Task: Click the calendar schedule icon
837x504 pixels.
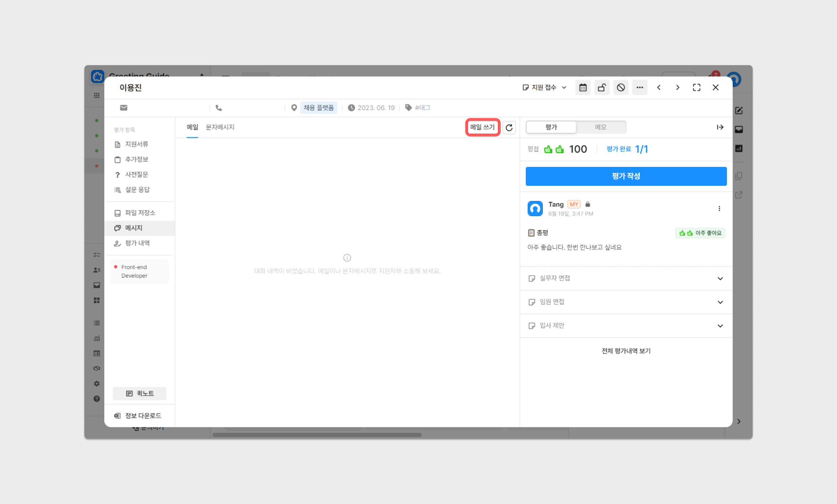Action: pyautogui.click(x=583, y=88)
